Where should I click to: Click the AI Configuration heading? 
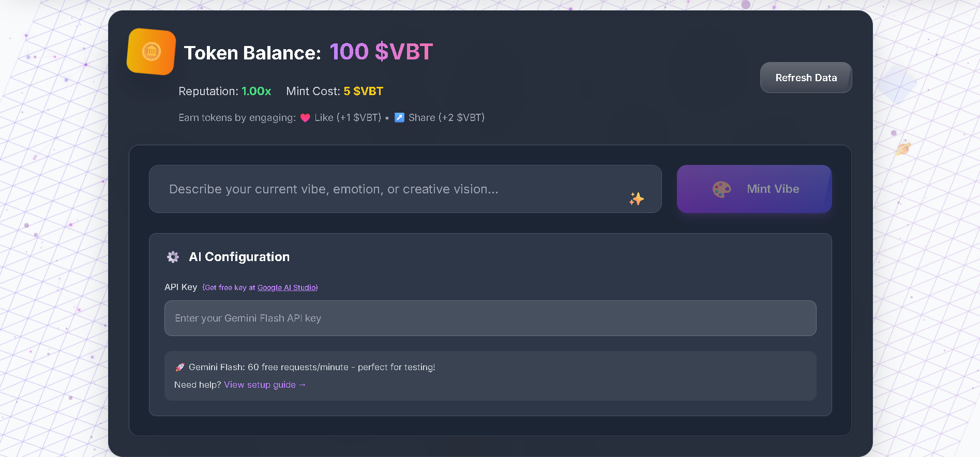tap(239, 257)
